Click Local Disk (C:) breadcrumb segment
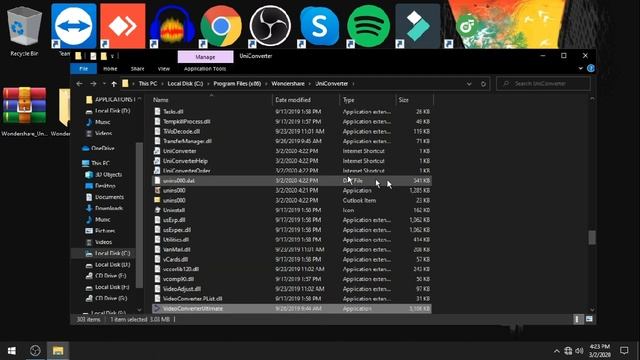640x360 pixels. 185,84
